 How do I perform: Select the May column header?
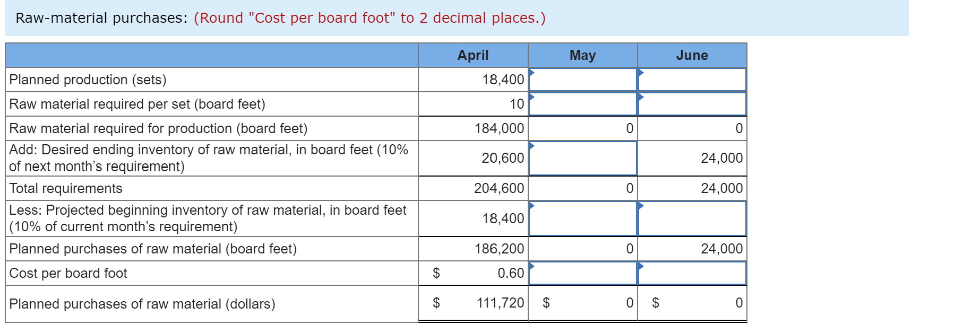[582, 55]
